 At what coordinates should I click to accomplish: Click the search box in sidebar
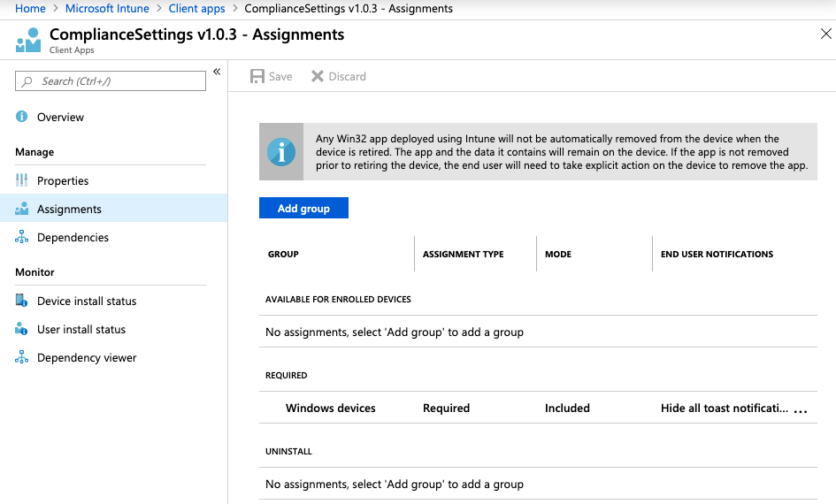point(111,81)
